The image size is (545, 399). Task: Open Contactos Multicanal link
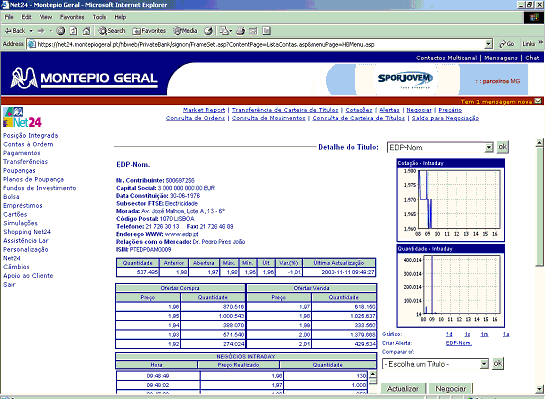click(x=446, y=58)
